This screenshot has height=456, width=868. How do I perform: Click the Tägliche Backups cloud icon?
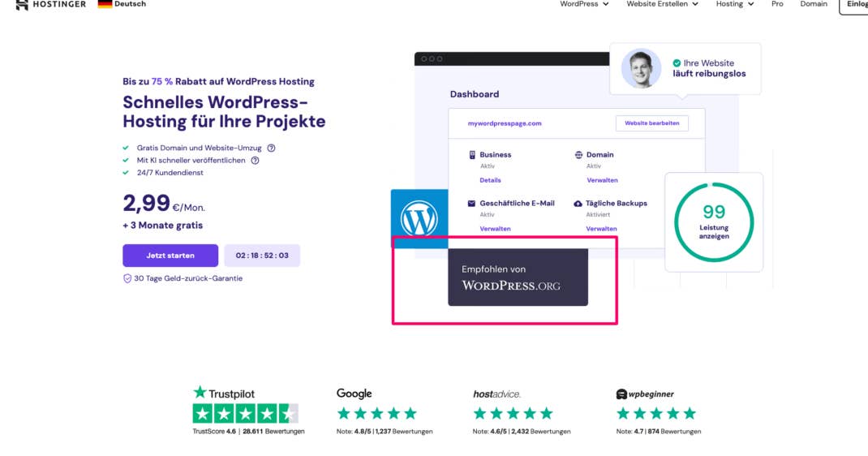578,204
